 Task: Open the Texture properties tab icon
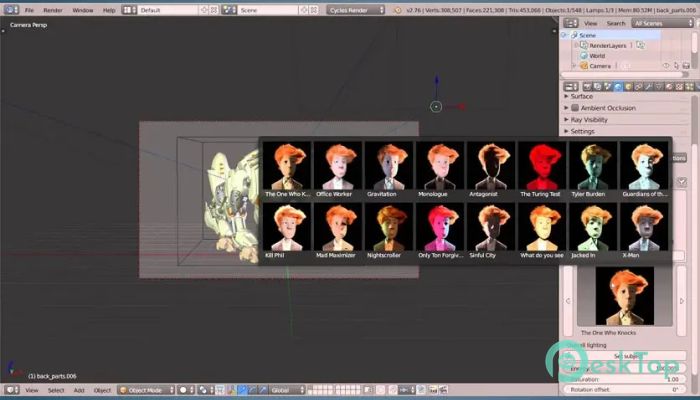679,87
